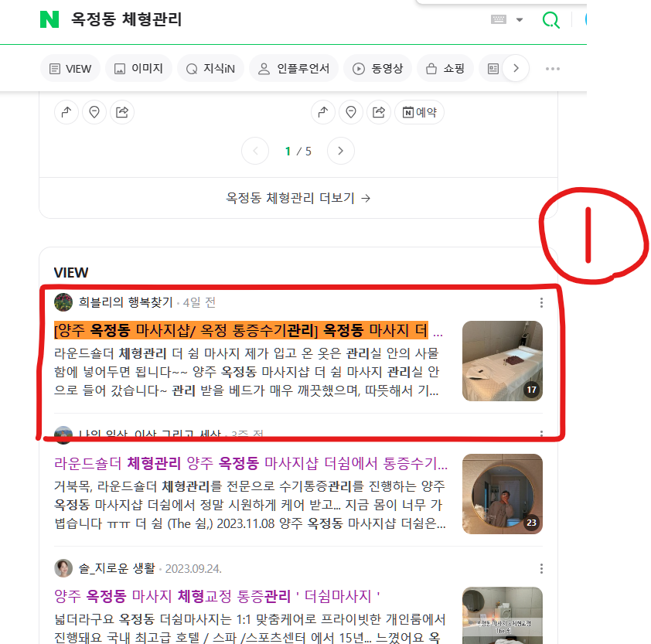
Task: Click the green Naver N logo
Action: pyautogui.click(x=49, y=19)
